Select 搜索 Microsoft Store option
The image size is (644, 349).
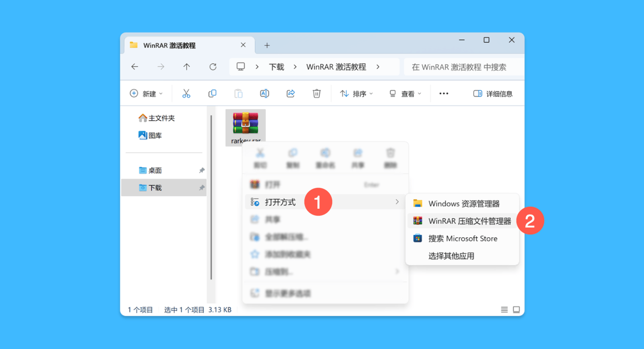pos(462,238)
